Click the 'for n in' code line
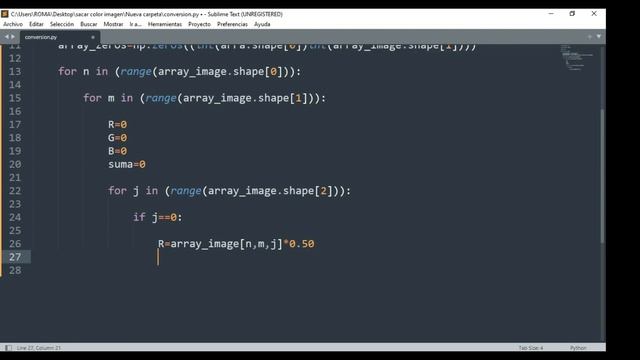 (180, 72)
